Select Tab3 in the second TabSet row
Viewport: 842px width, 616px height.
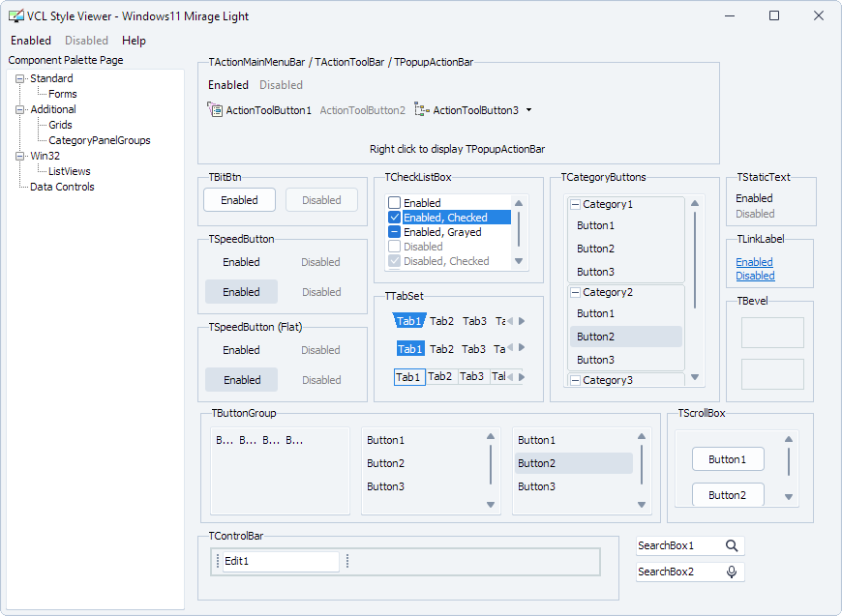click(x=473, y=349)
